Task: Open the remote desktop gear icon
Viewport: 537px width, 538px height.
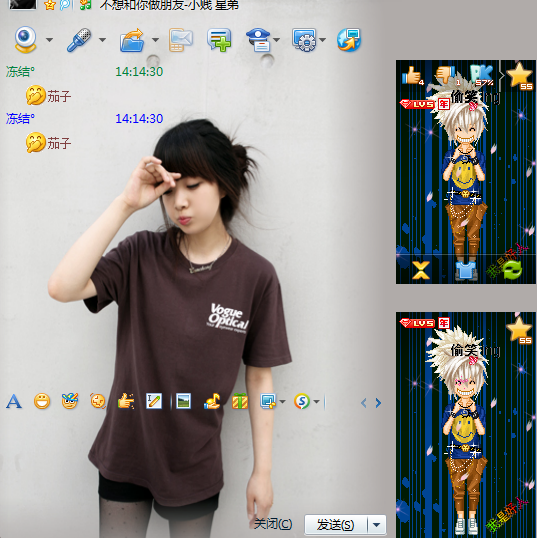Action: (x=304, y=40)
